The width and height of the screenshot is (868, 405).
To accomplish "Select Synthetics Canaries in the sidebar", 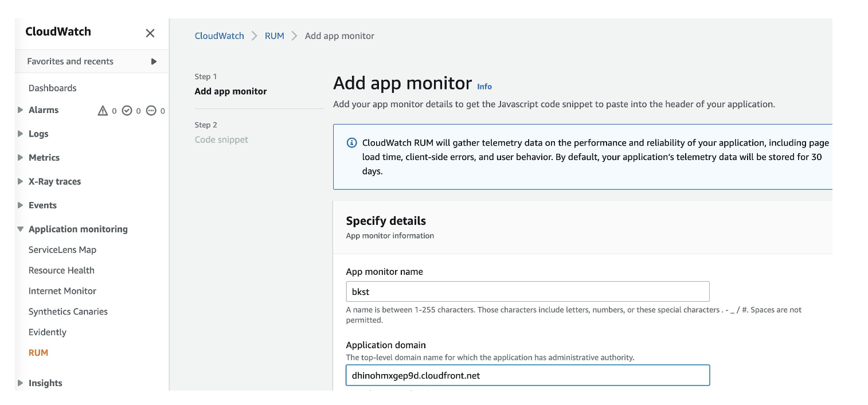I will [x=68, y=311].
